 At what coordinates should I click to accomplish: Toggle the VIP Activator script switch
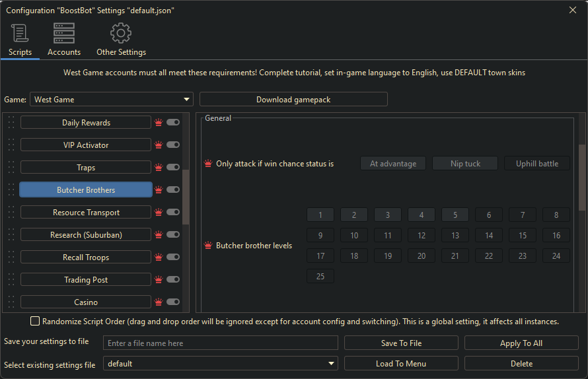tap(173, 145)
